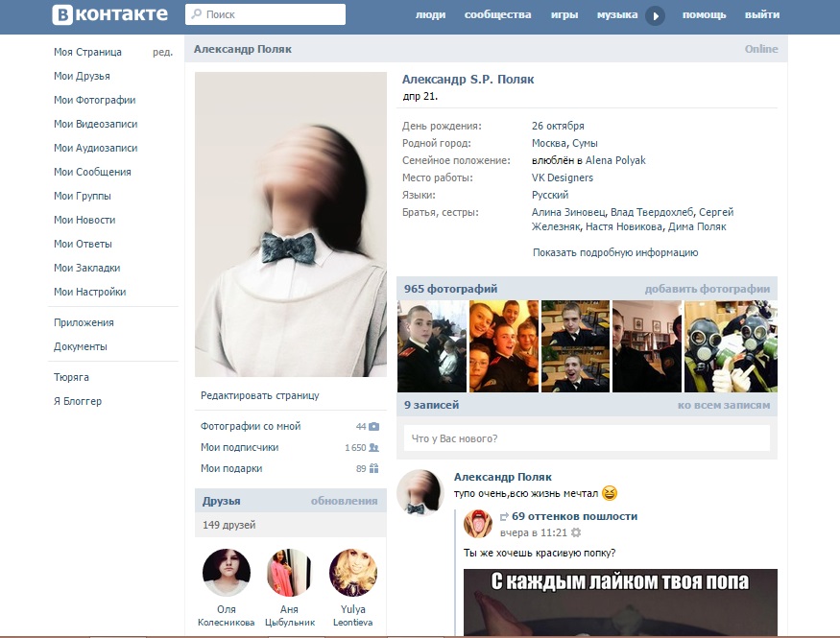Screen dimensions: 840x638
Task: Open the first photo thumbnail of the cadet
Action: click(432, 346)
